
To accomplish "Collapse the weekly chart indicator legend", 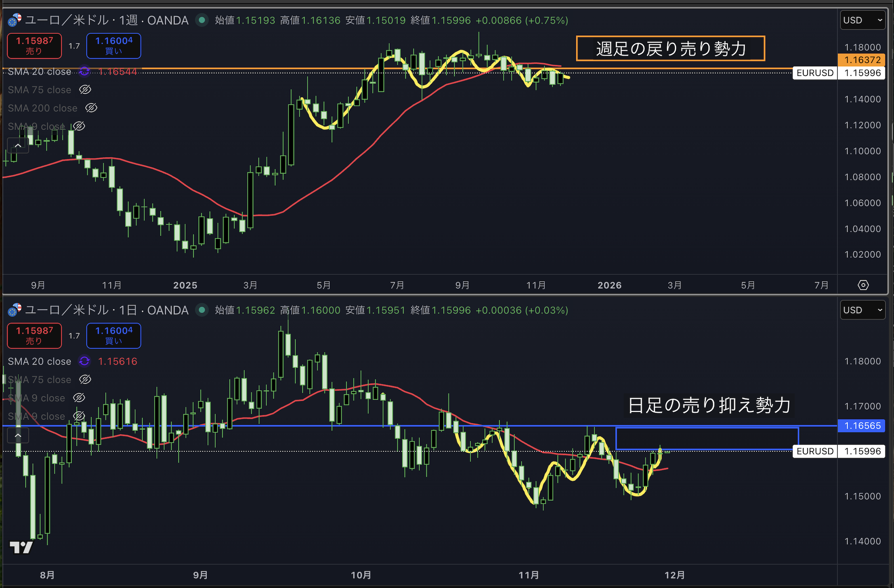I will coord(18,146).
